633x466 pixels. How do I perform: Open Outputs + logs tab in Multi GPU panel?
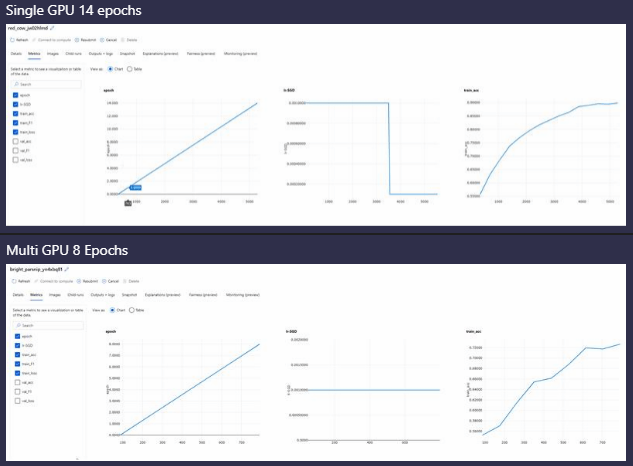tap(103, 295)
